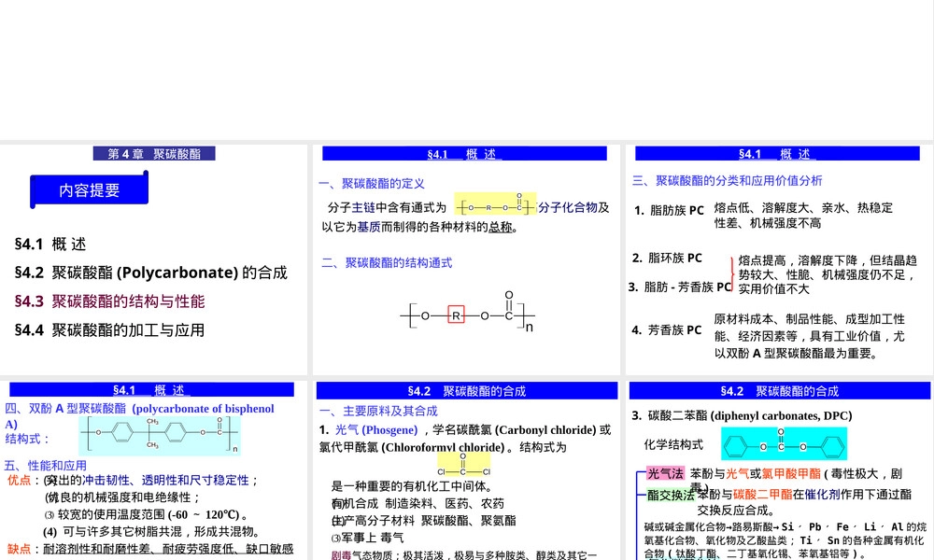
Task: Click line '生产高分子材料 聚碳酸酯、聚氨酯'
Action: pos(423,521)
